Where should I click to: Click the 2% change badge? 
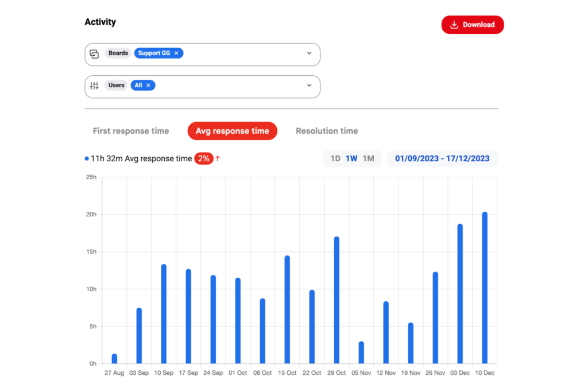coord(204,158)
